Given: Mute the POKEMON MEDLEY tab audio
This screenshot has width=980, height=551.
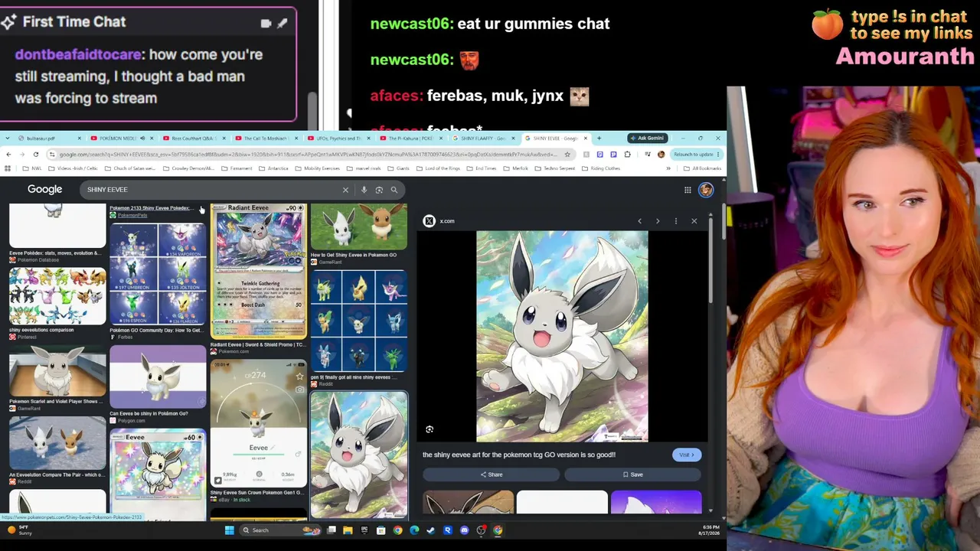Looking at the screenshot, I should 142,139.
